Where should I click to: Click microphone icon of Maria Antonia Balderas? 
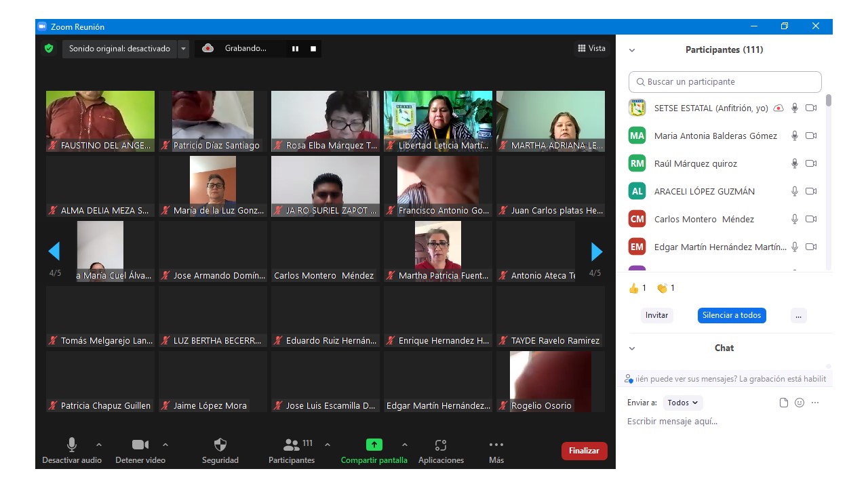[x=795, y=136]
